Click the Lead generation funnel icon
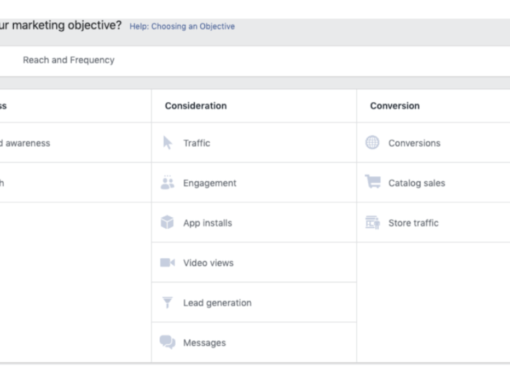 (167, 302)
